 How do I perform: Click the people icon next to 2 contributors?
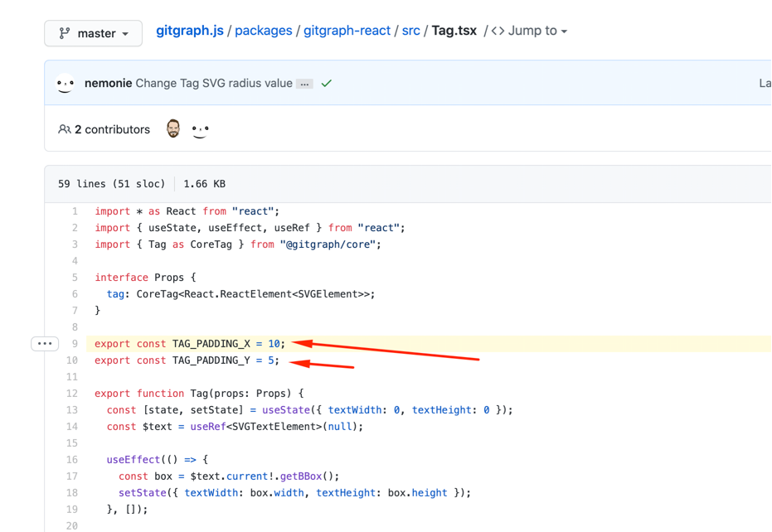coord(66,129)
